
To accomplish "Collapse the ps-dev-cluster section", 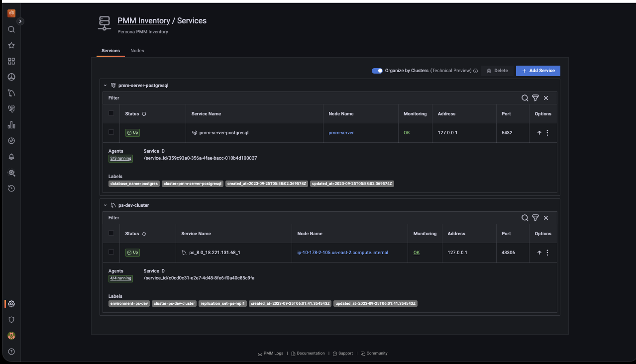I will 106,205.
